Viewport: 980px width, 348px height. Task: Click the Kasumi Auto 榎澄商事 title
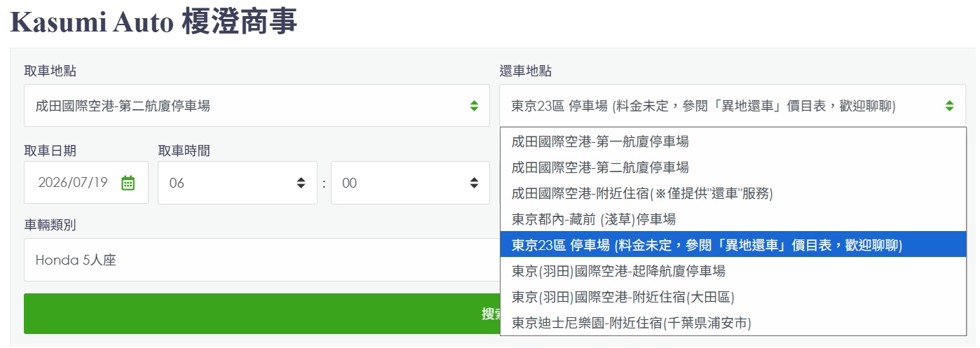pyautogui.click(x=154, y=22)
